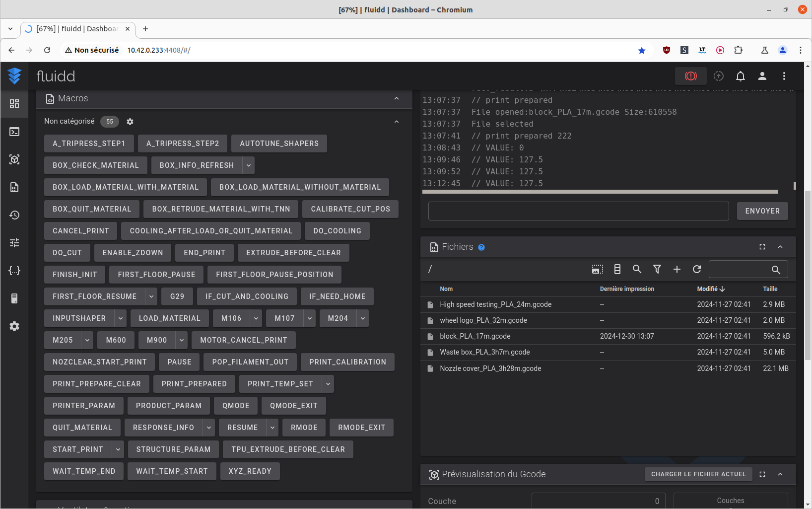Expand INPUTSHAPER macro dropdown arrow
Screen dimensions: 812x509
coord(120,318)
